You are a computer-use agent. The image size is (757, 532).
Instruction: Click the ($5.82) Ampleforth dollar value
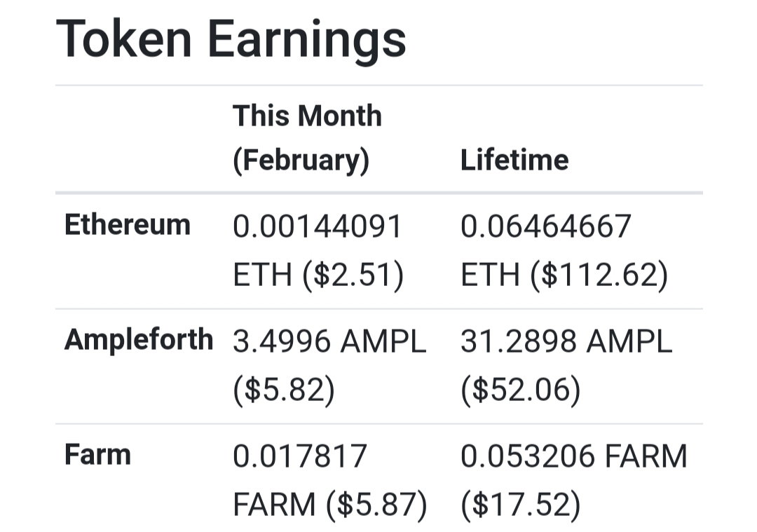(283, 390)
